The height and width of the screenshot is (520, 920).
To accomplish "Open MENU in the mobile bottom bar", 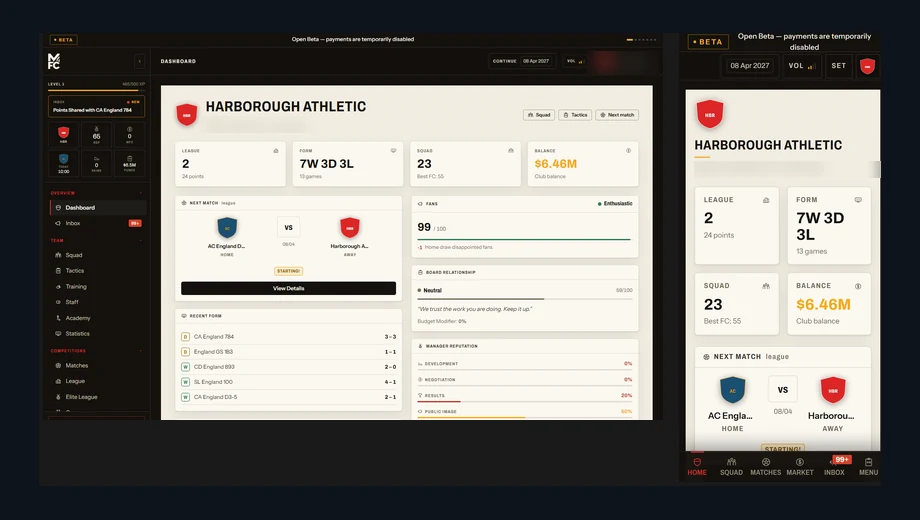I will [x=868, y=467].
